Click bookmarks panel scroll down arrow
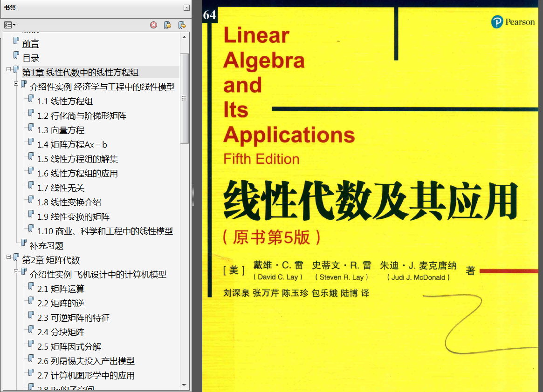The image size is (543, 392). 184,385
